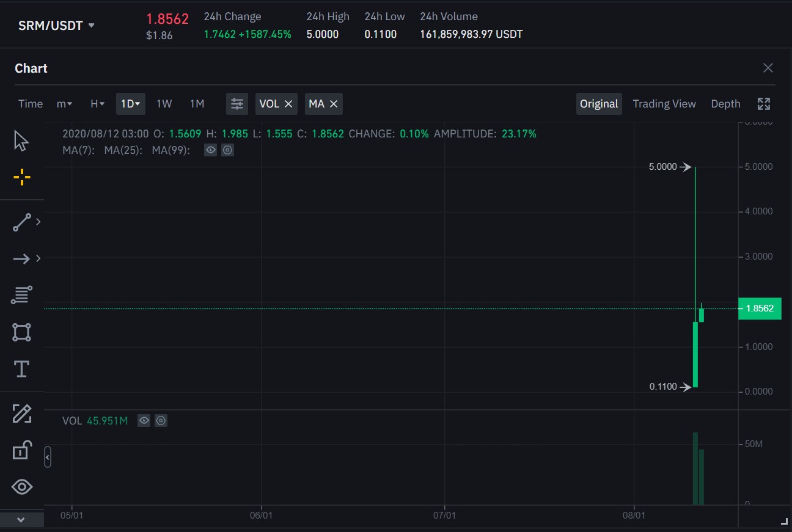The width and height of the screenshot is (792, 532).
Task: Click the pencil drawing mode icon
Action: 21,414
